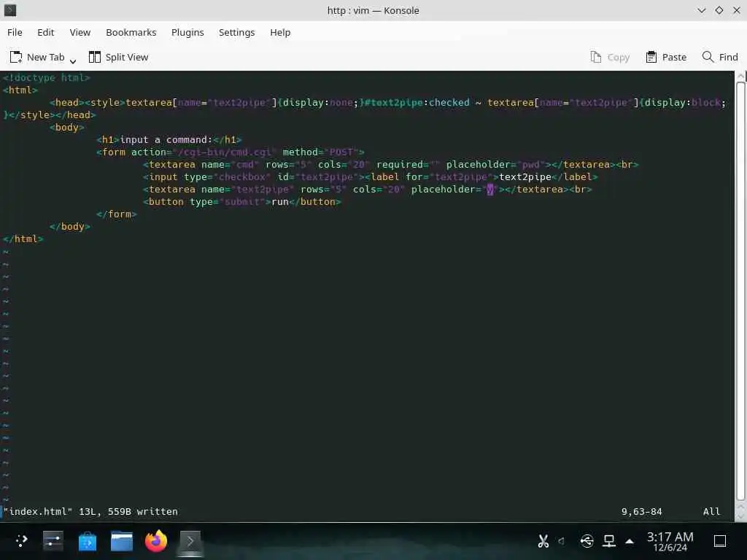Open the clipboard scissors tray icon
Viewport: 747px width, 560px height.
543,541
